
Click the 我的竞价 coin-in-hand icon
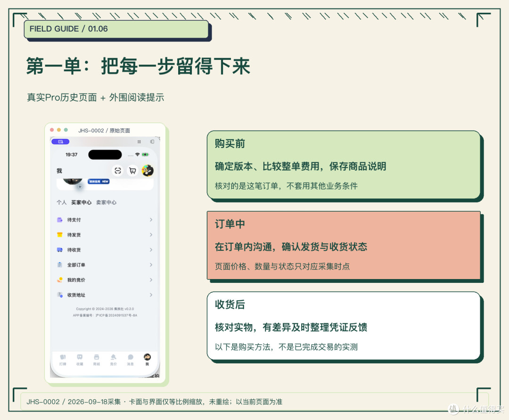[60, 280]
